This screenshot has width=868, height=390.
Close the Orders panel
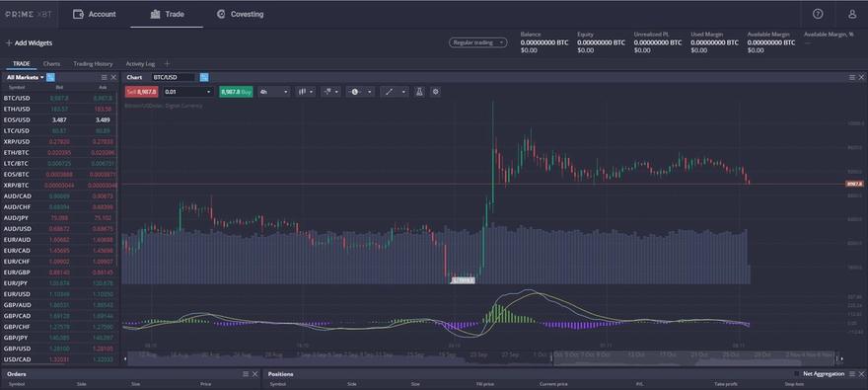pos(254,374)
